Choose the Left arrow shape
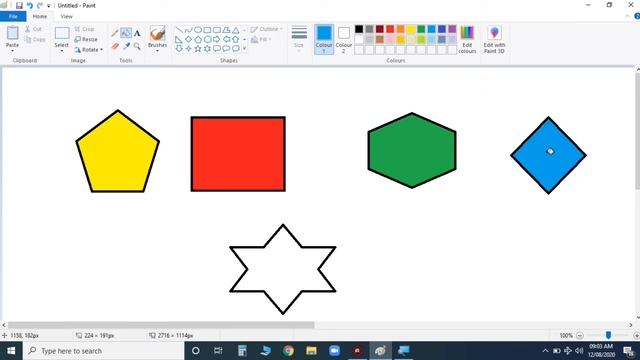Image resolution: width=640 pixels, height=360 pixels. (226, 40)
